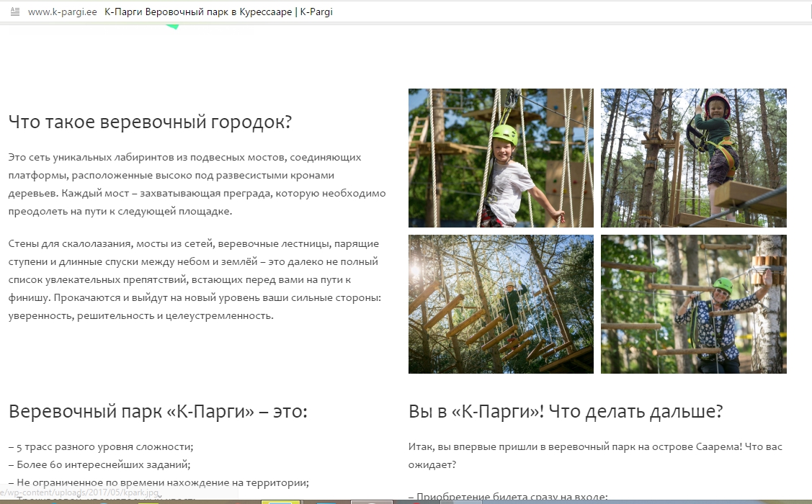Click the green K-Pargi logo shape at top
This screenshot has width=812, height=504.
pos(171,27)
